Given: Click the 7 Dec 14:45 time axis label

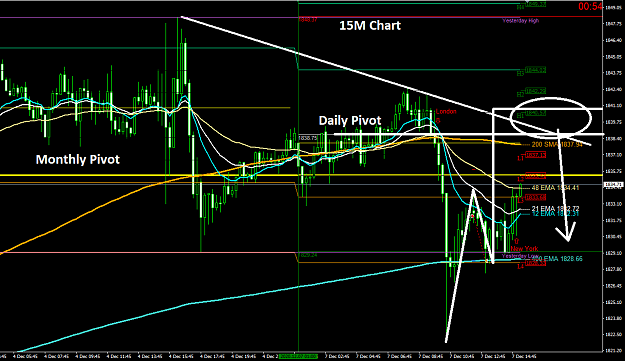Looking at the screenshot, I should click(524, 356).
